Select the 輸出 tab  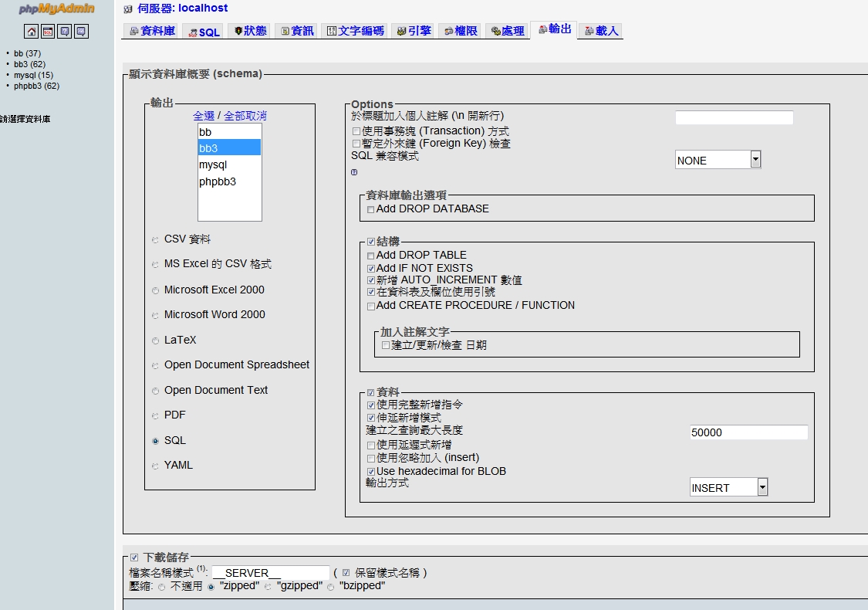(554, 29)
